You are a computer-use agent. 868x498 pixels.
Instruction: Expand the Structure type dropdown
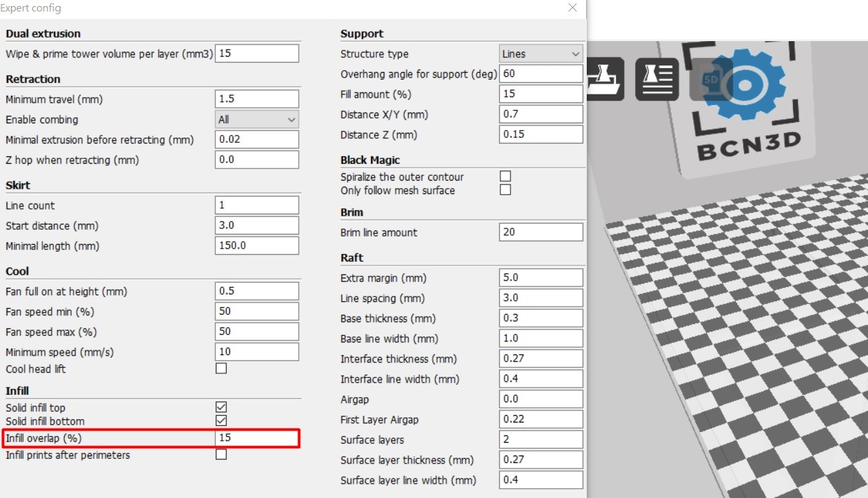pos(541,54)
